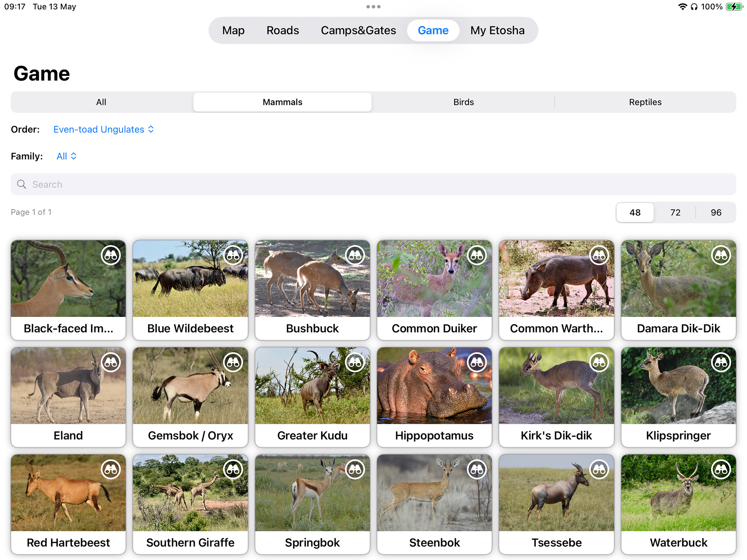The image size is (747, 560).
Task: Switch to the Map tab
Action: pyautogui.click(x=233, y=30)
